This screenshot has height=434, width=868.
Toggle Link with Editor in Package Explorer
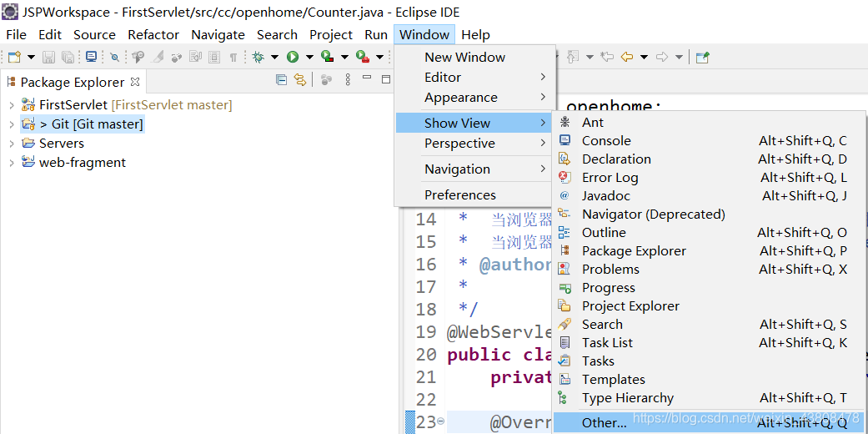coord(300,80)
